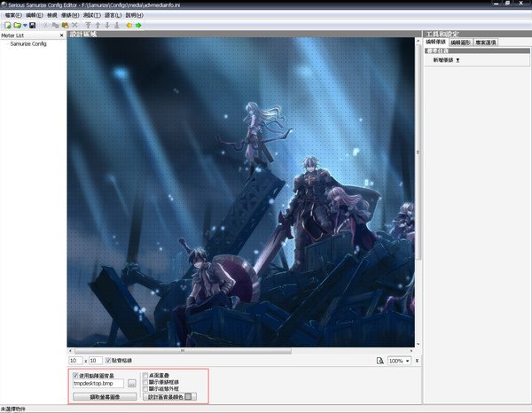Open the 說明(H) menu
532x413 pixels.
(135, 15)
